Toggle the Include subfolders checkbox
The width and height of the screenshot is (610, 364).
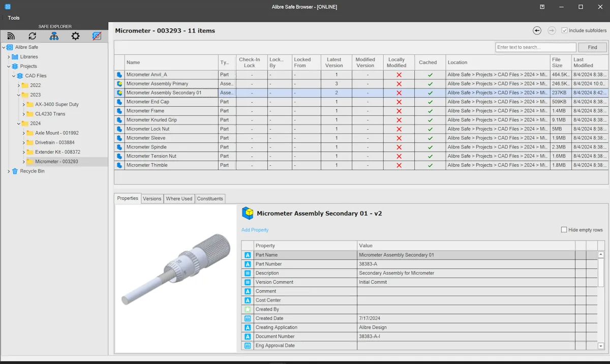(564, 31)
